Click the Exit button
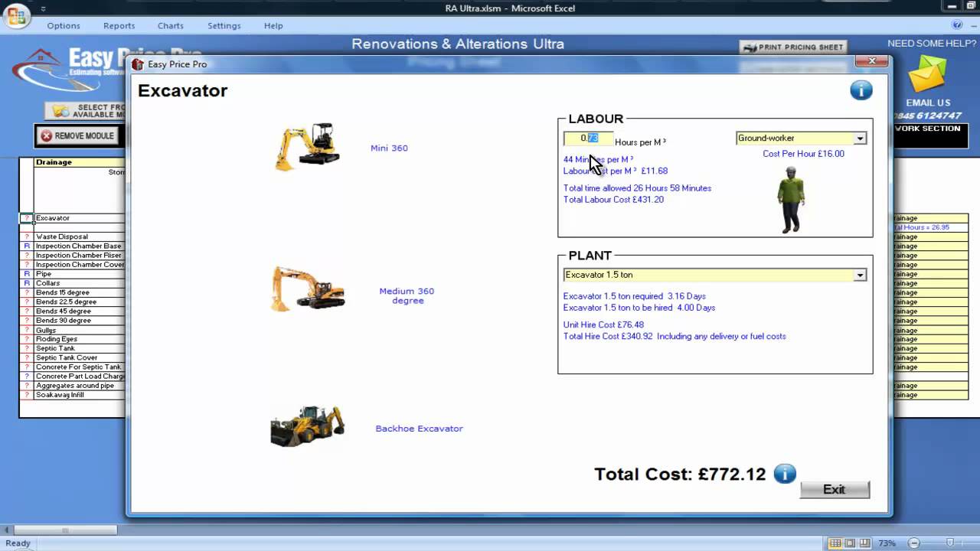This screenshot has height=551, width=980. click(x=835, y=490)
